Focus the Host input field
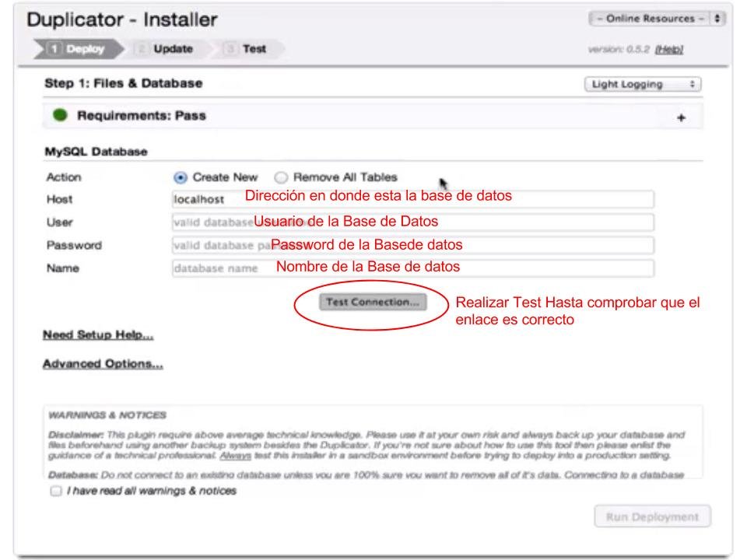This screenshot has width=747, height=560. pos(413,199)
